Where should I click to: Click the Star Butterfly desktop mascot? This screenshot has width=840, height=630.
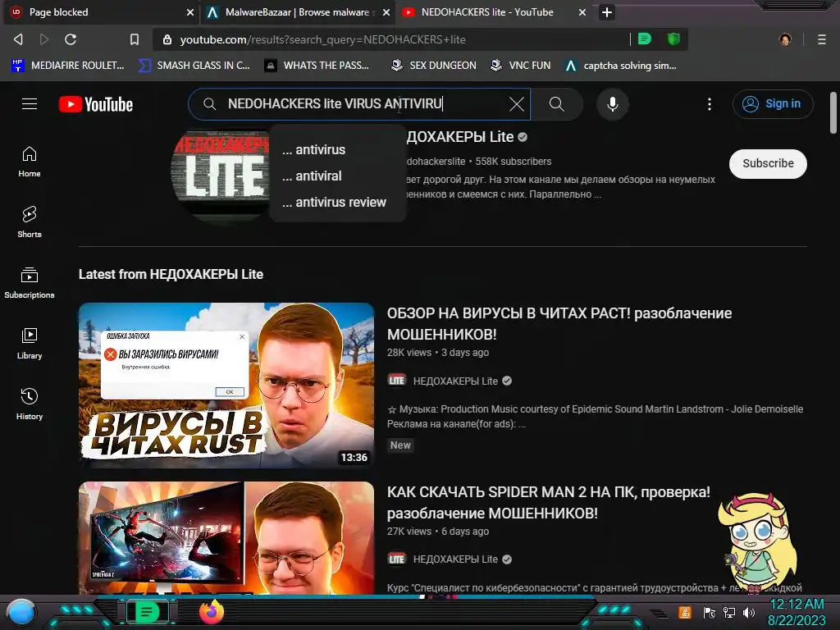tap(757, 542)
